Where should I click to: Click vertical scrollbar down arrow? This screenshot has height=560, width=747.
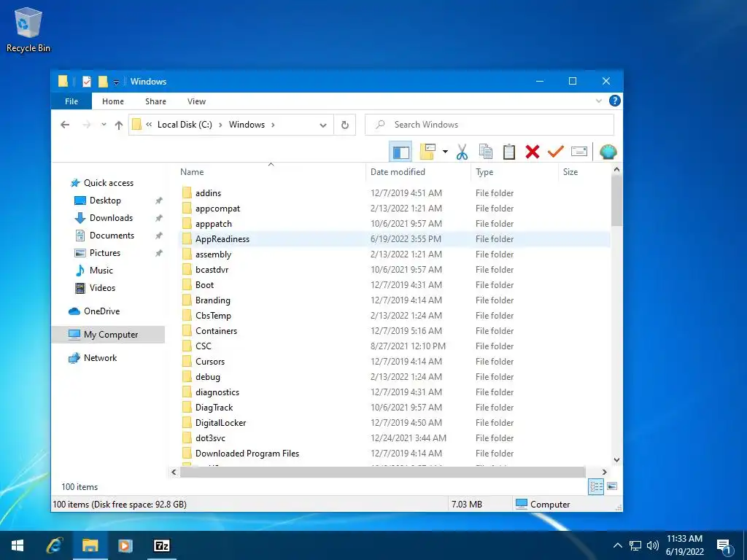[x=616, y=460]
